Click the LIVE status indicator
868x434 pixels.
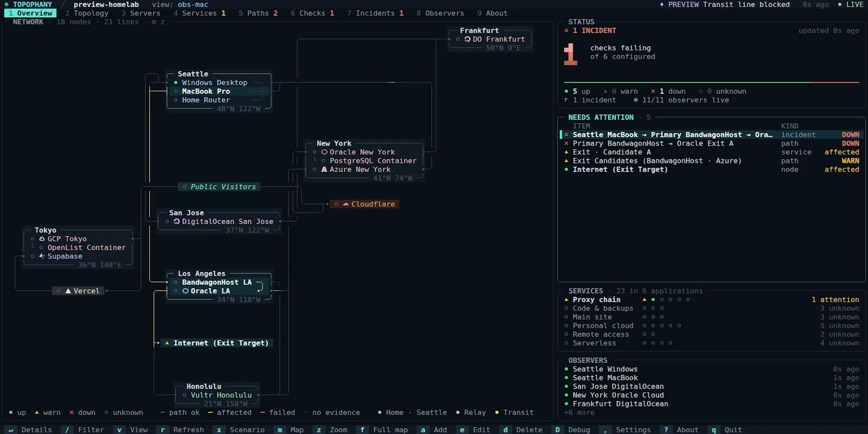pos(851,4)
